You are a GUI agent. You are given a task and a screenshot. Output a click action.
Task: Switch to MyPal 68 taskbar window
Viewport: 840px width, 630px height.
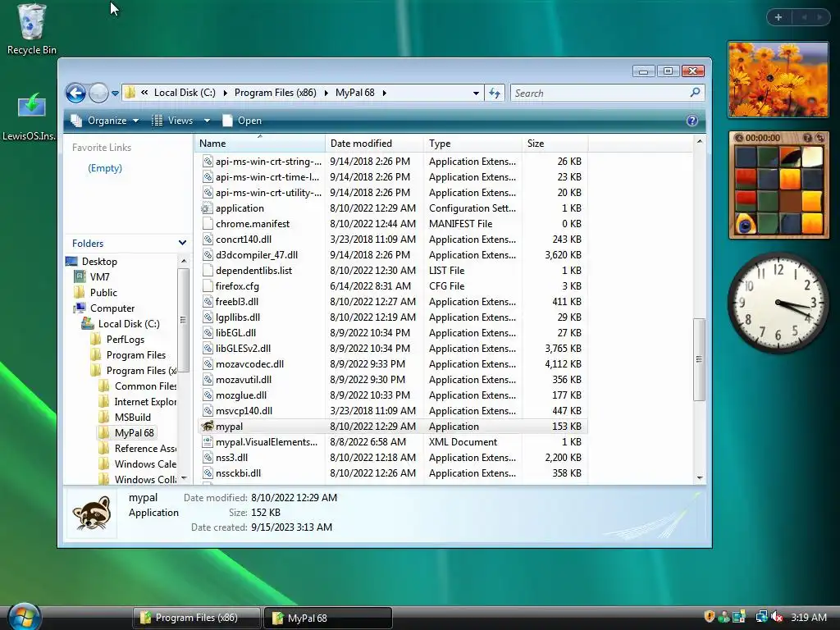pos(328,618)
